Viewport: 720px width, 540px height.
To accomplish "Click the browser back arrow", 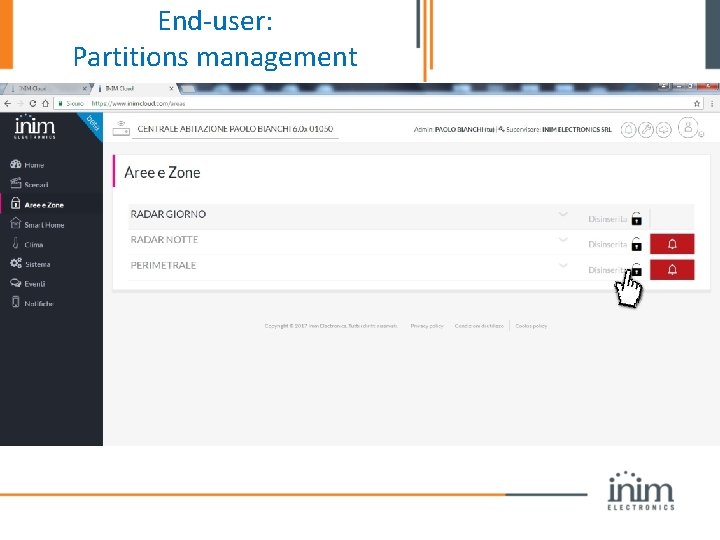I will (x=7, y=104).
